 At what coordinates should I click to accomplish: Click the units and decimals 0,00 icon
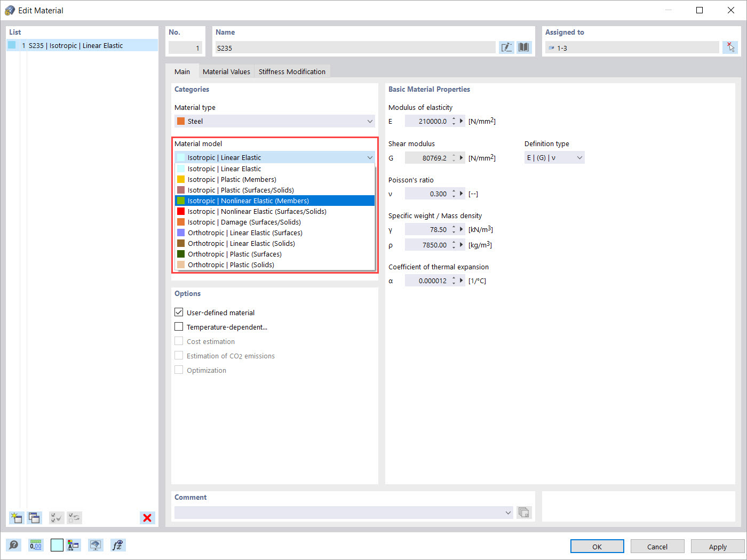point(36,545)
